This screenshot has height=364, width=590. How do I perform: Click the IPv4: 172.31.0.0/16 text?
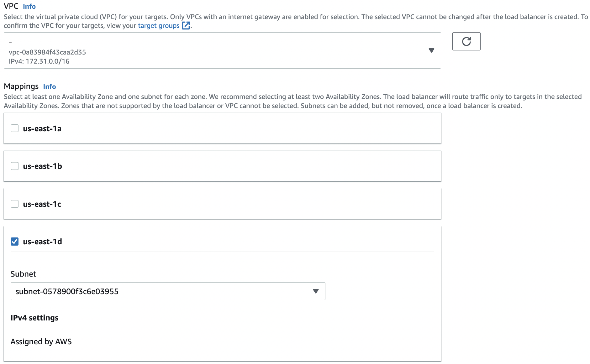tap(39, 61)
